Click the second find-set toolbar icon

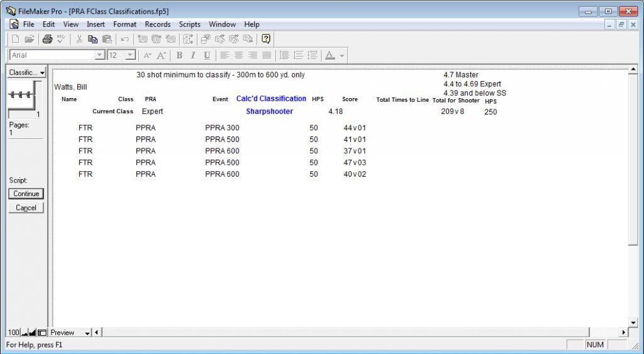pos(220,39)
